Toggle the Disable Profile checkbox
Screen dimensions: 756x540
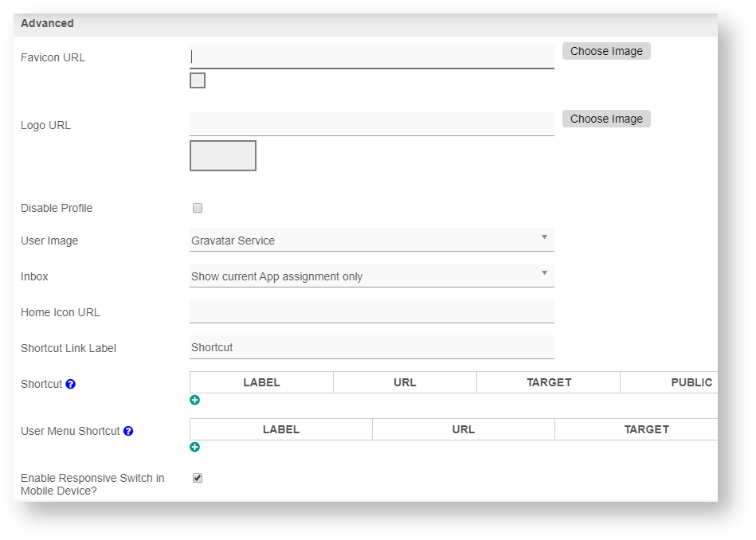click(x=198, y=208)
